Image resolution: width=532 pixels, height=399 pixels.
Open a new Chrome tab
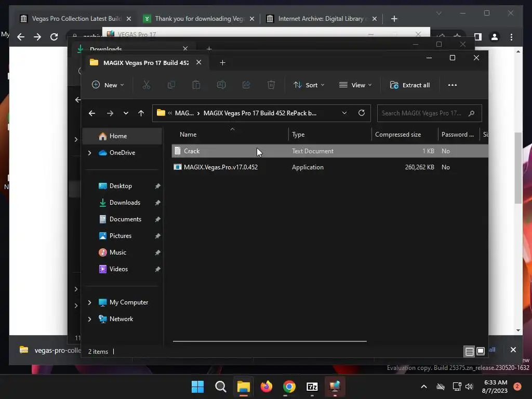[x=394, y=19]
